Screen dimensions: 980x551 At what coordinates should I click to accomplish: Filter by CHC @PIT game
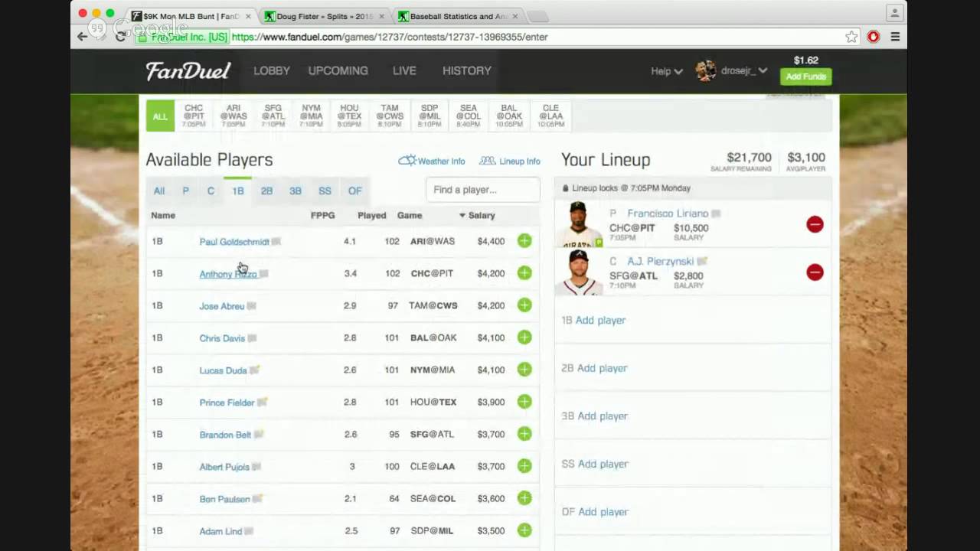point(194,116)
